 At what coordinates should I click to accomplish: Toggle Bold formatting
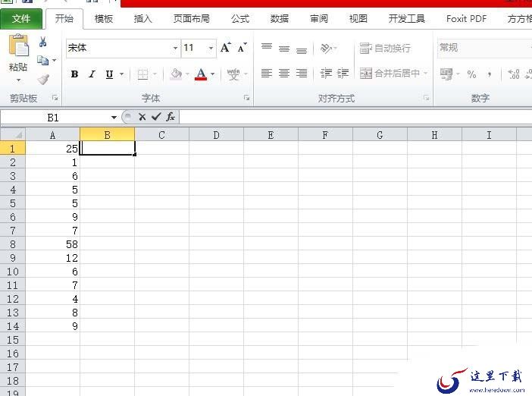click(74, 74)
